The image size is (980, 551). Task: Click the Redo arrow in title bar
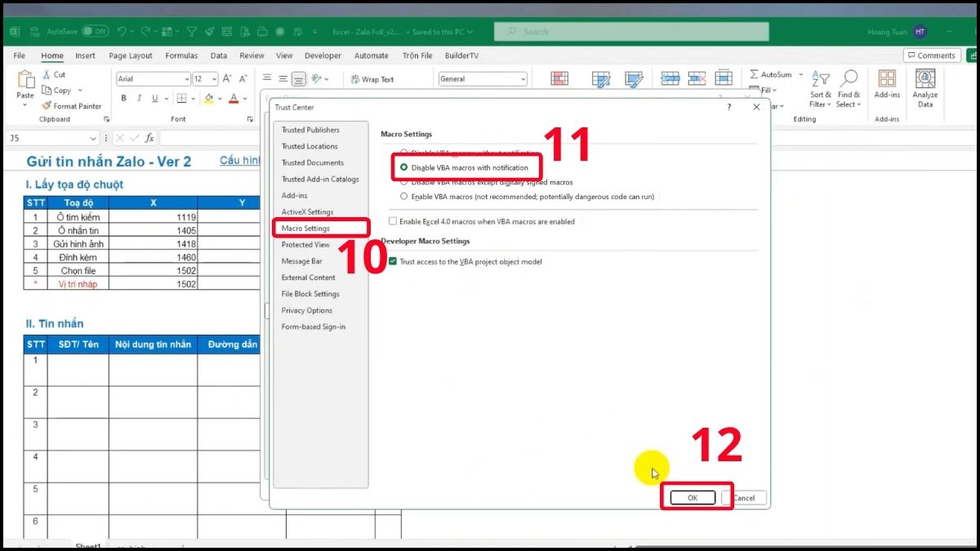click(x=145, y=31)
